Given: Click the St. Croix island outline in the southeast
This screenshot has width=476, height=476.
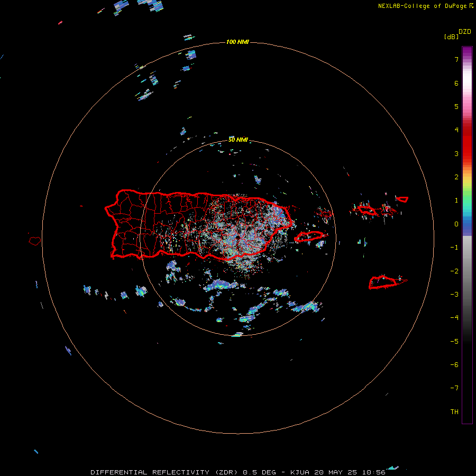Looking at the screenshot, I should coord(383,282).
